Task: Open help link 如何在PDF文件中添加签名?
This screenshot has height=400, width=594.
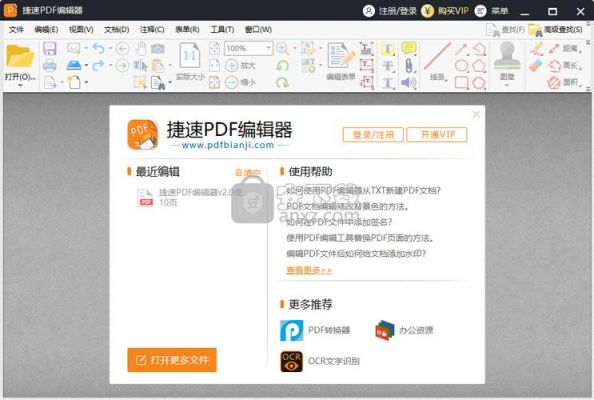Action: (339, 222)
